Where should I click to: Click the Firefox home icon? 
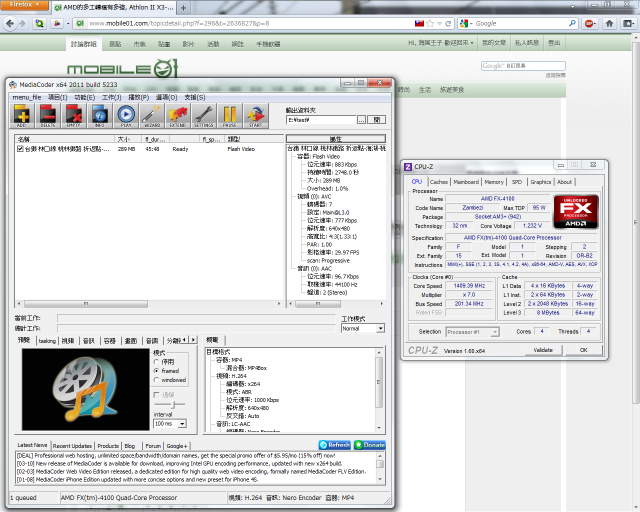click(609, 23)
